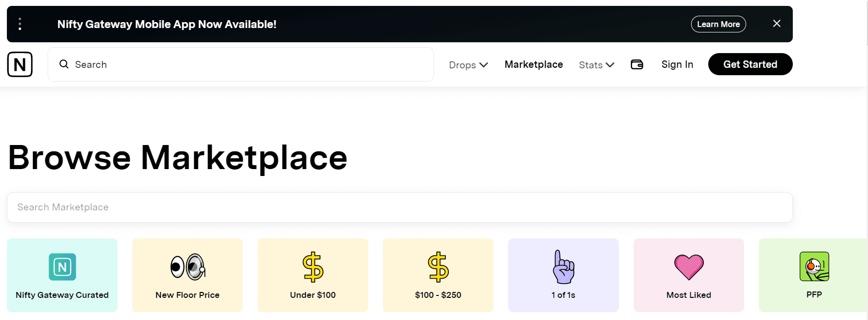Click the three-dot menu on banner
868x320 pixels.
pyautogui.click(x=20, y=24)
